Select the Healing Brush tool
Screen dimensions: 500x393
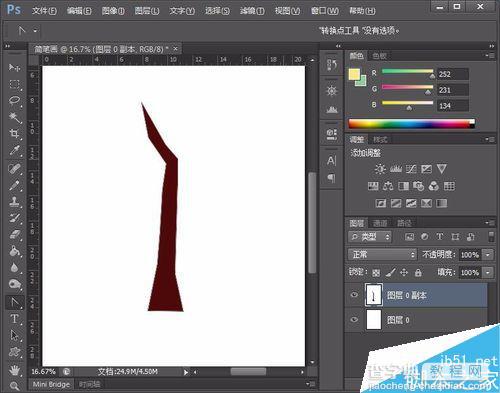pyautogui.click(x=14, y=168)
